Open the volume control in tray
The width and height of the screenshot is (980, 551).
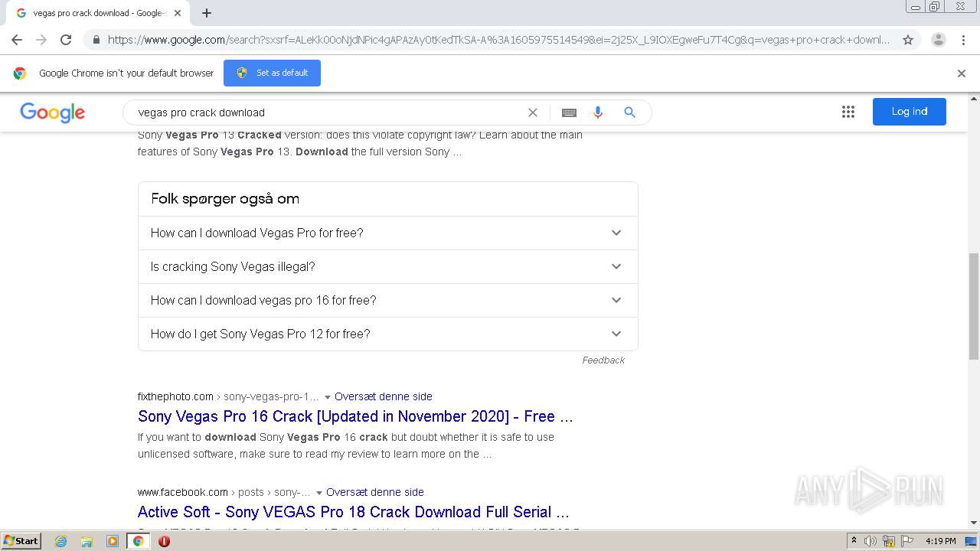point(871,541)
